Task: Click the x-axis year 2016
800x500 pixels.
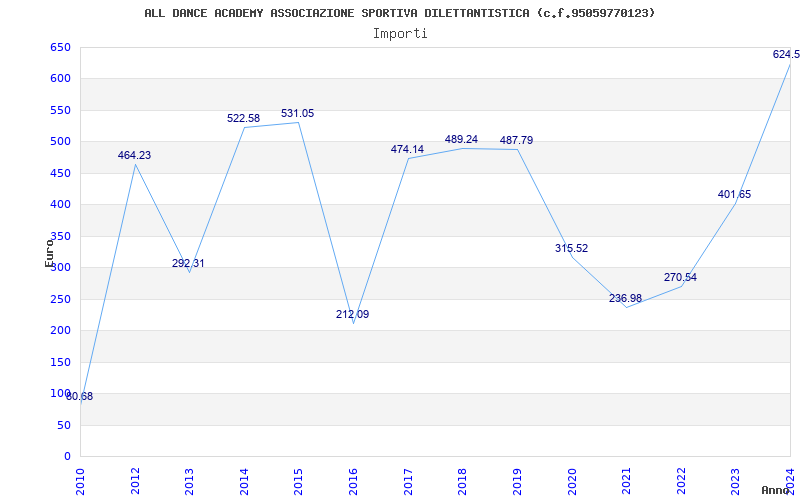Action: point(353,482)
